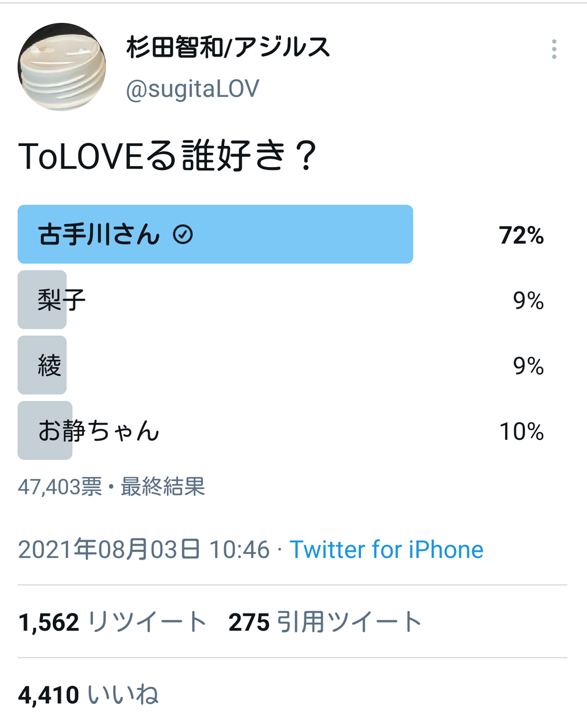Select the 綾 poll option
Viewport: 587px width, 728px height.
click(x=281, y=365)
